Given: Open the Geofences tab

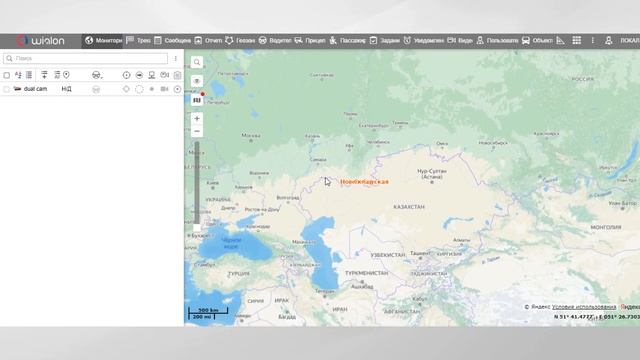Looking at the screenshot, I should coord(240,40).
